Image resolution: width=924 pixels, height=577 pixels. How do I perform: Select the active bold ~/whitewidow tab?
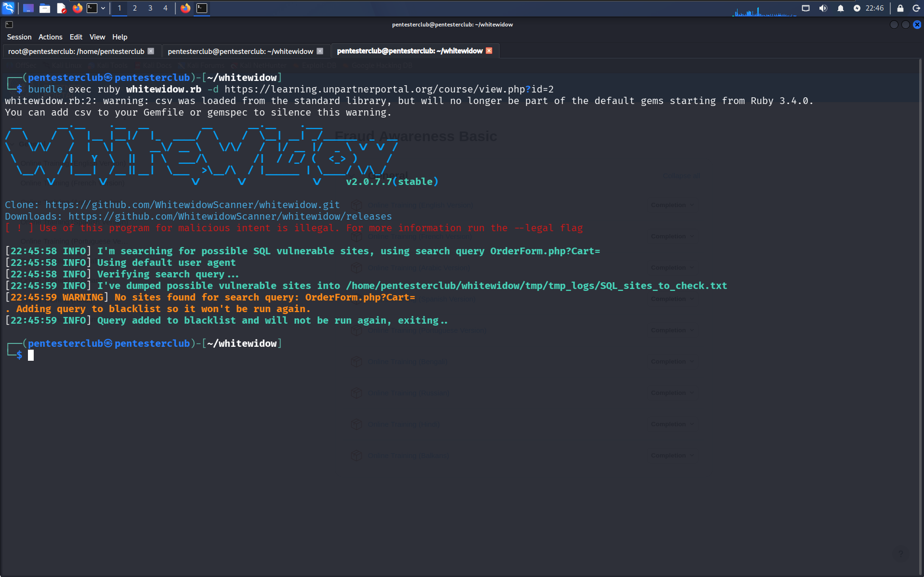[409, 51]
